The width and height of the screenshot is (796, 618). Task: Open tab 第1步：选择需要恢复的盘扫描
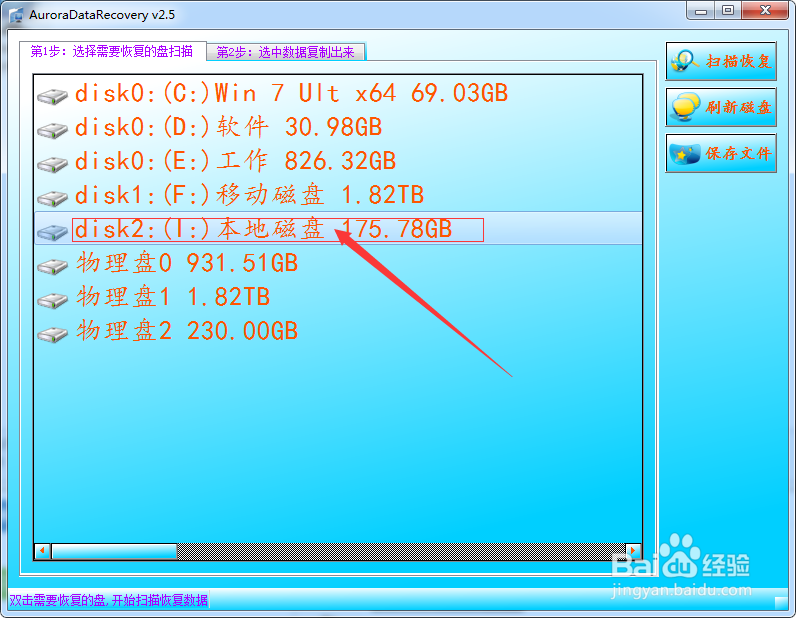(112, 51)
